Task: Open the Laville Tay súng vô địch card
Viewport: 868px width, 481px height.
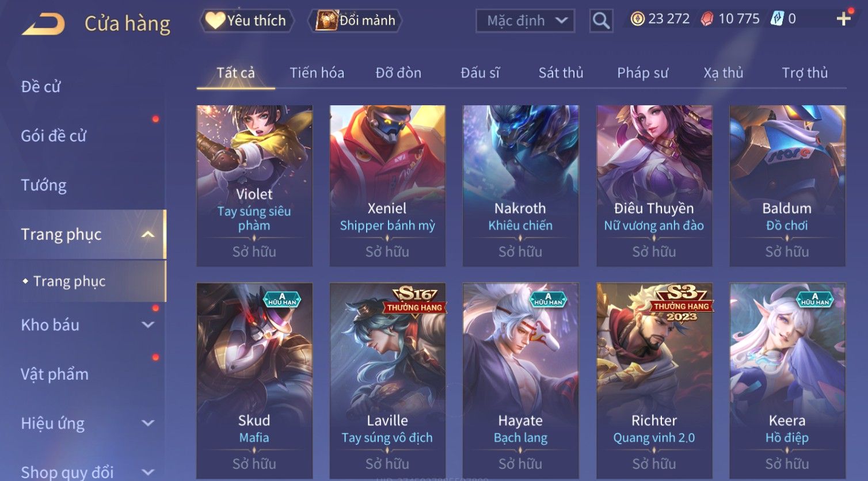Action: [387, 380]
